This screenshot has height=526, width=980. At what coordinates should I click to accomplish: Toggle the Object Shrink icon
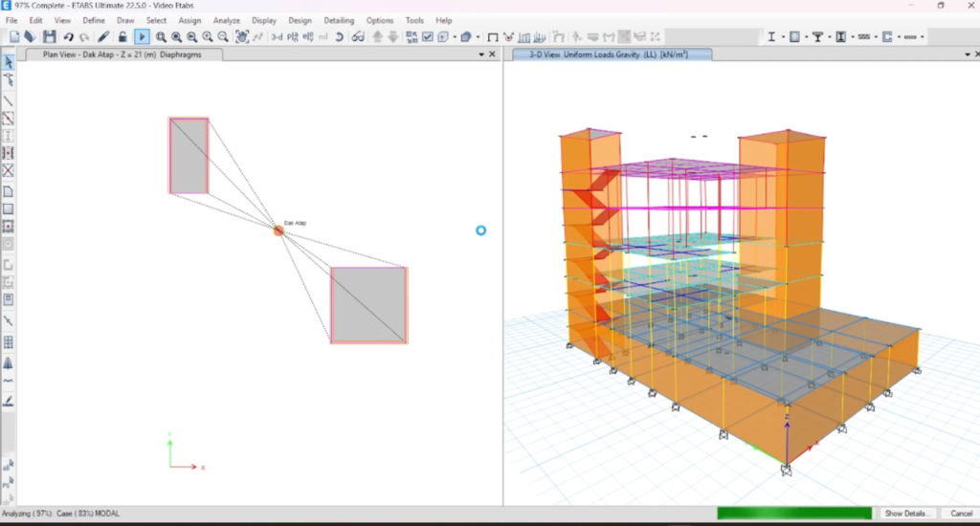tap(412, 37)
